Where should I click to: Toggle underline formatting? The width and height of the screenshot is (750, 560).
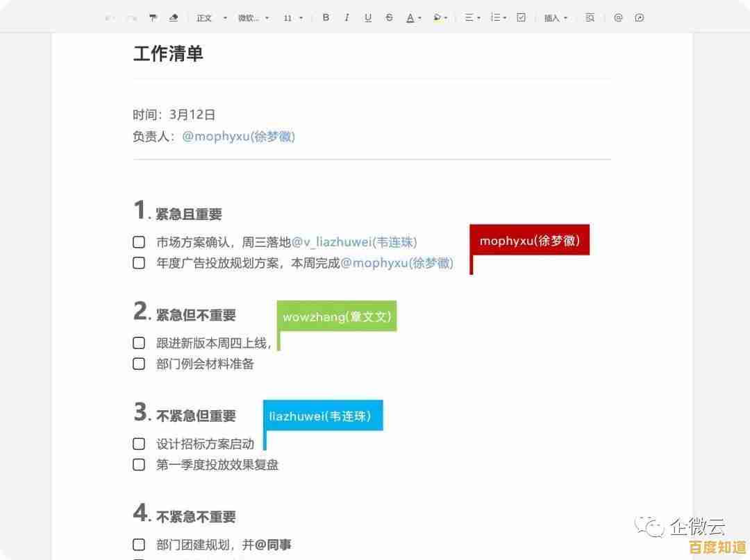coord(368,17)
